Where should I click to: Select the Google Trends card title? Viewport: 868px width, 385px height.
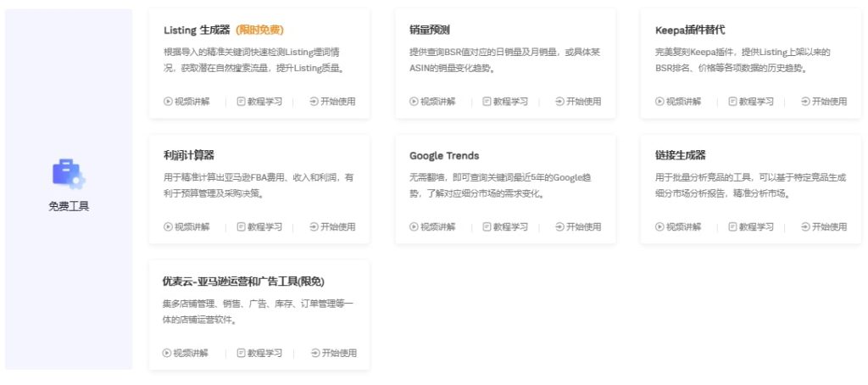tap(444, 156)
